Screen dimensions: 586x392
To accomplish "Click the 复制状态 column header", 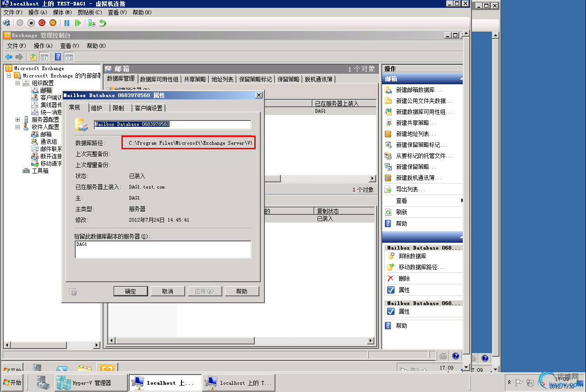I will tap(345, 211).
